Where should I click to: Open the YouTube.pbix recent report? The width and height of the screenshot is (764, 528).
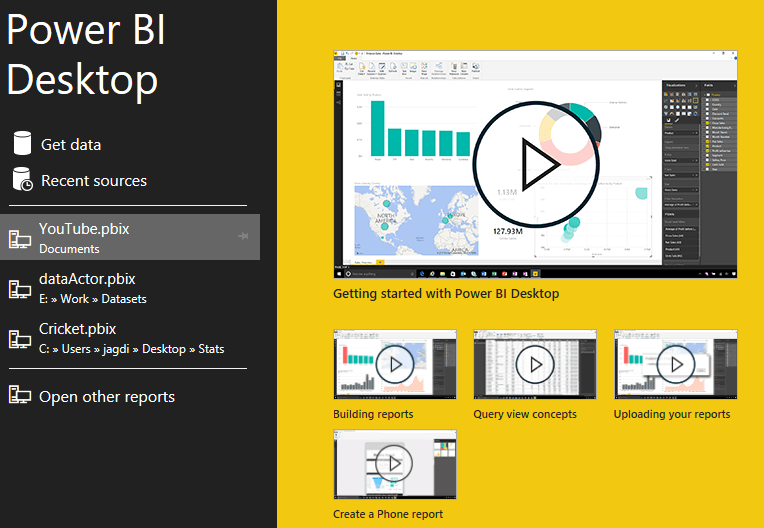(130, 237)
